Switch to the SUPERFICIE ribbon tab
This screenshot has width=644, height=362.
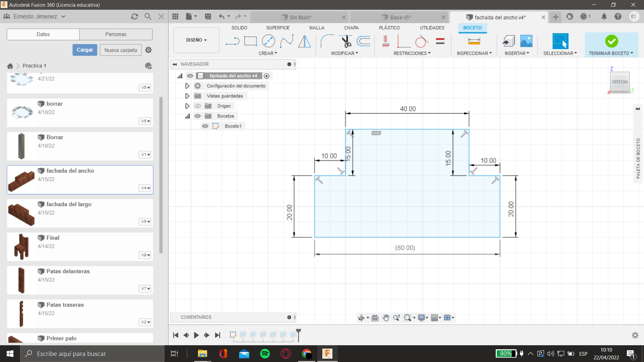tap(278, 28)
